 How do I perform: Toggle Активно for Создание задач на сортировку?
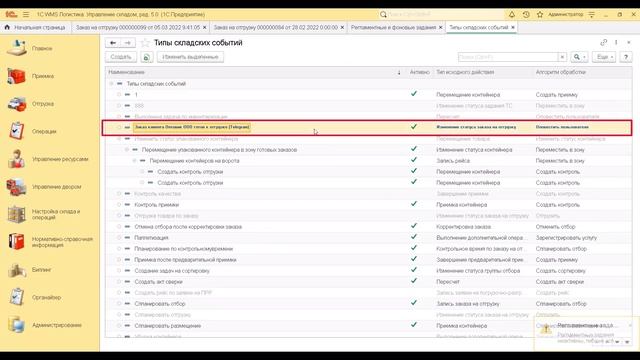[414, 270]
